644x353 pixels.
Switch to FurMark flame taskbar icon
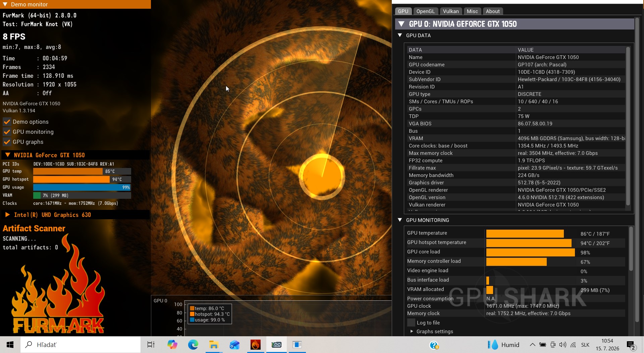pos(255,345)
